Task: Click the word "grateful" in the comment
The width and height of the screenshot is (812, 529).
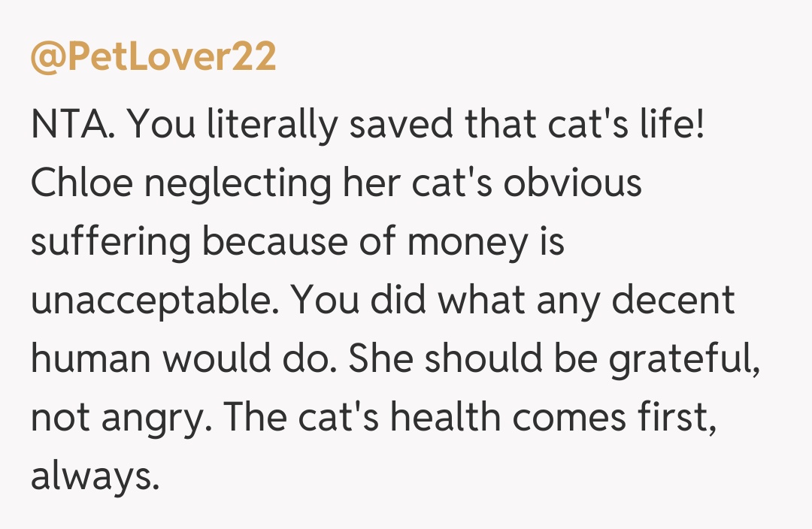Action: click(681, 359)
